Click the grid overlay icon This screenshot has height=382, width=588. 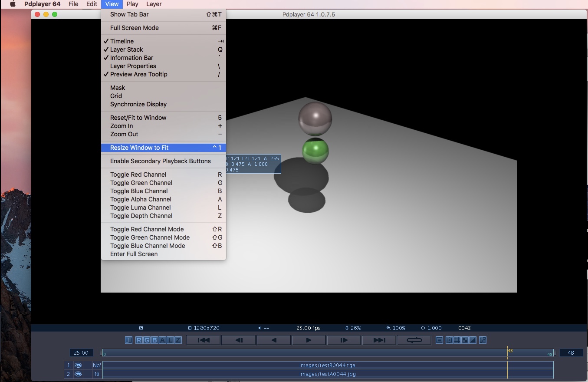[x=457, y=340]
